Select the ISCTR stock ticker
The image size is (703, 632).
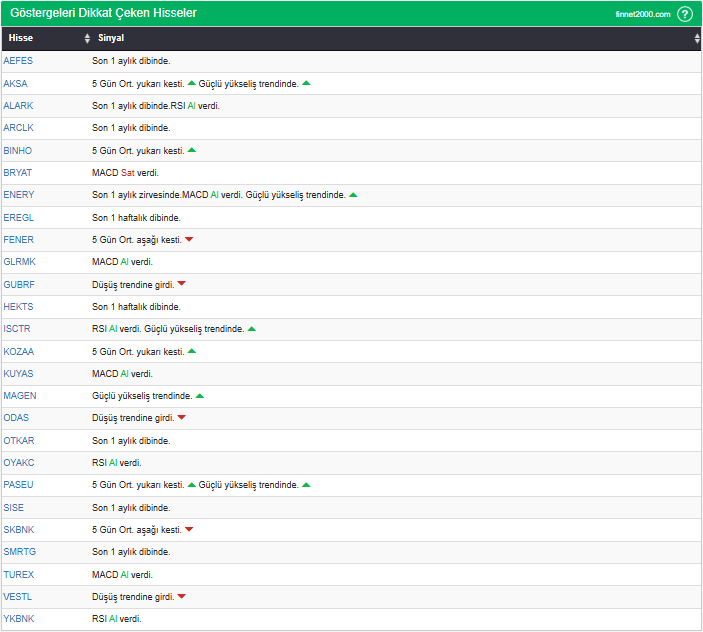tap(18, 329)
